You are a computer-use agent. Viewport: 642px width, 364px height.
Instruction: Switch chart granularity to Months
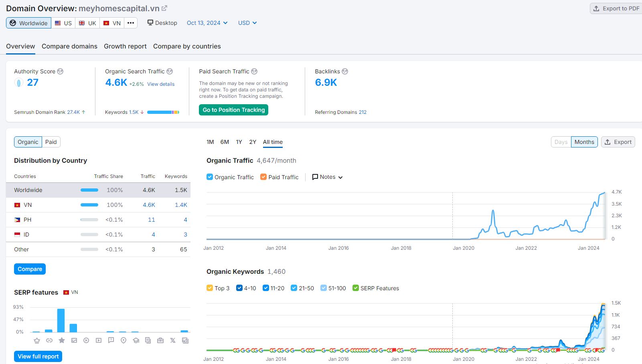click(x=584, y=142)
